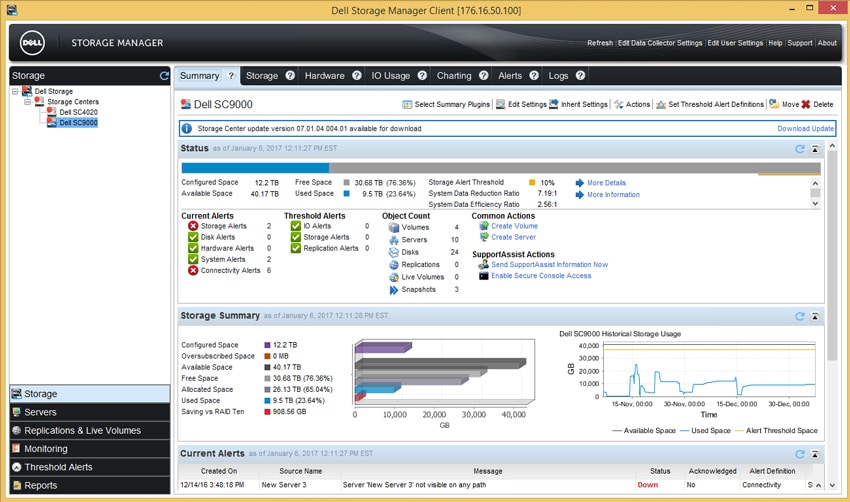Collapse the Dell Storage tree node
850x502 pixels.
point(15,91)
